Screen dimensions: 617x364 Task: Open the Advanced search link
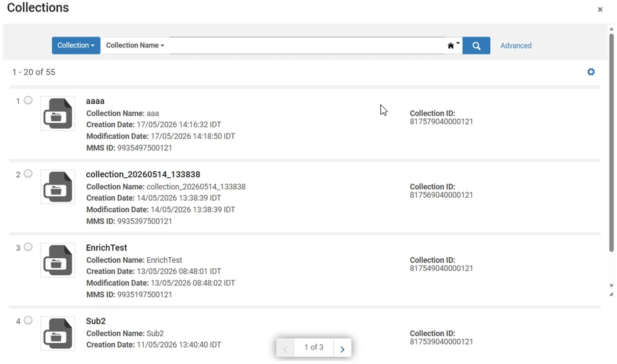pos(516,45)
